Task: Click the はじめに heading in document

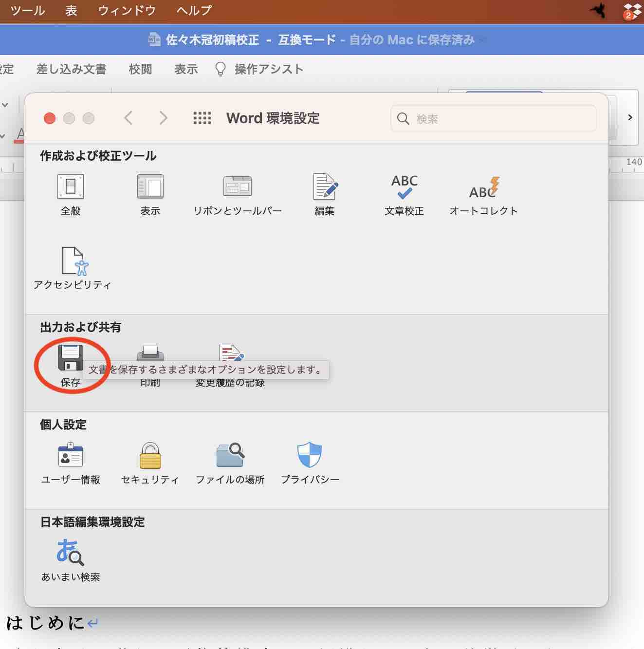Action: (x=45, y=622)
